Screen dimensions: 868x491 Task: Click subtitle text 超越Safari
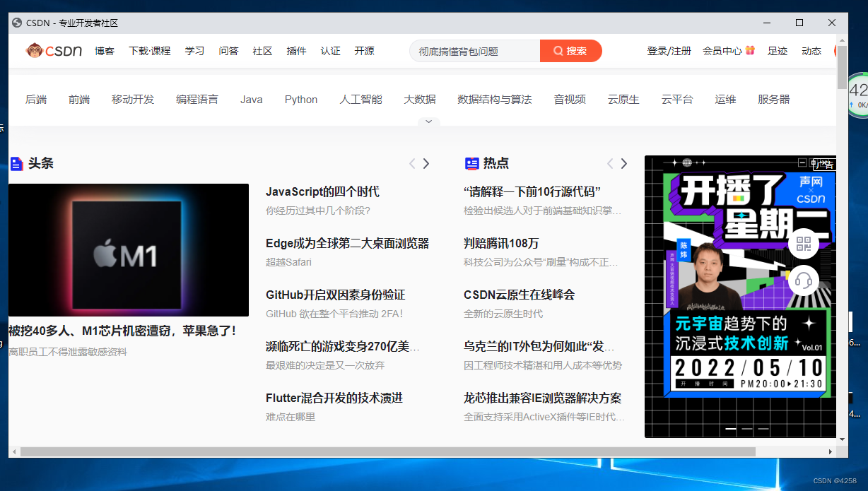[x=288, y=262]
